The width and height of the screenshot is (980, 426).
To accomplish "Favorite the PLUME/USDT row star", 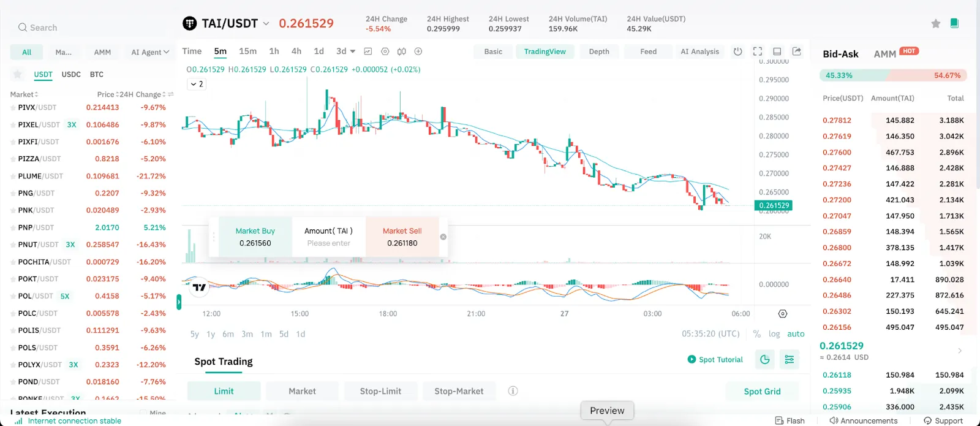I will pos(13,176).
